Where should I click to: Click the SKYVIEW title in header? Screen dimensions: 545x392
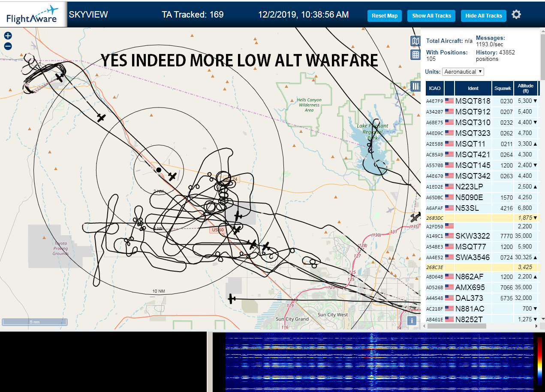[88, 15]
